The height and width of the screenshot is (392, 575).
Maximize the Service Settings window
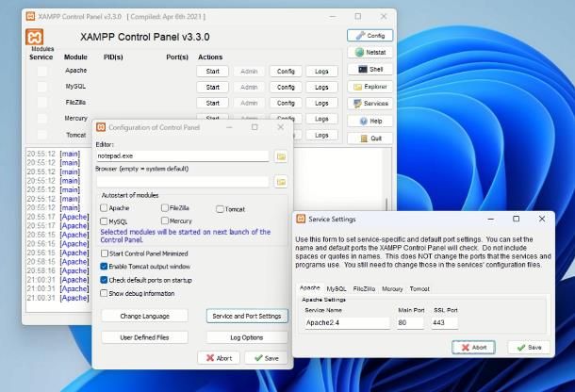(516, 219)
